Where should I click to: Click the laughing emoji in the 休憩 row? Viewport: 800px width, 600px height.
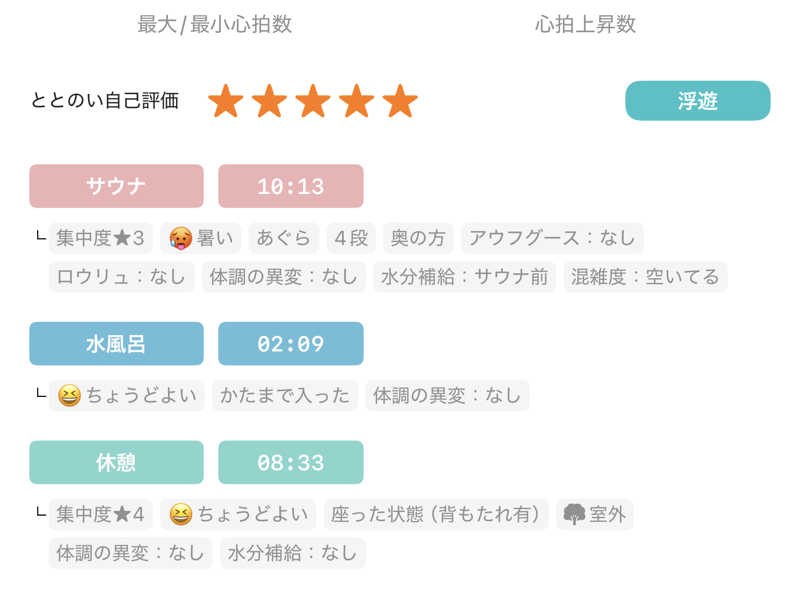pyautogui.click(x=181, y=514)
